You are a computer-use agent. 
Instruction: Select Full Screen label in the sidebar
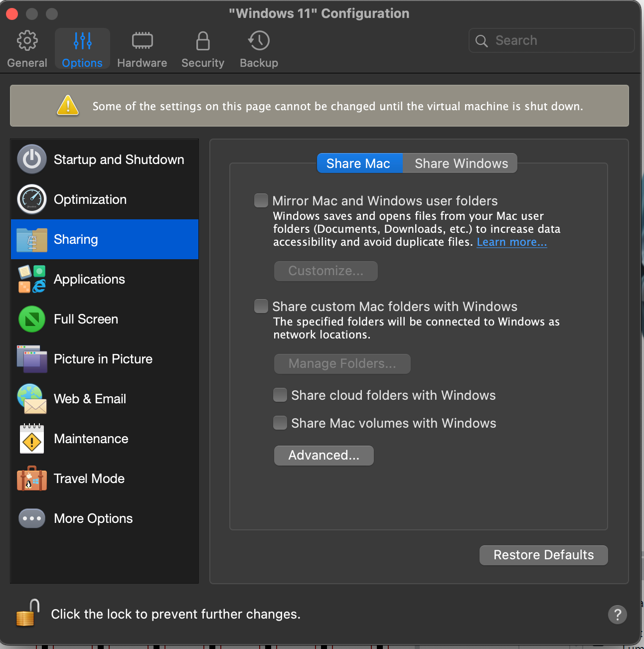86,319
